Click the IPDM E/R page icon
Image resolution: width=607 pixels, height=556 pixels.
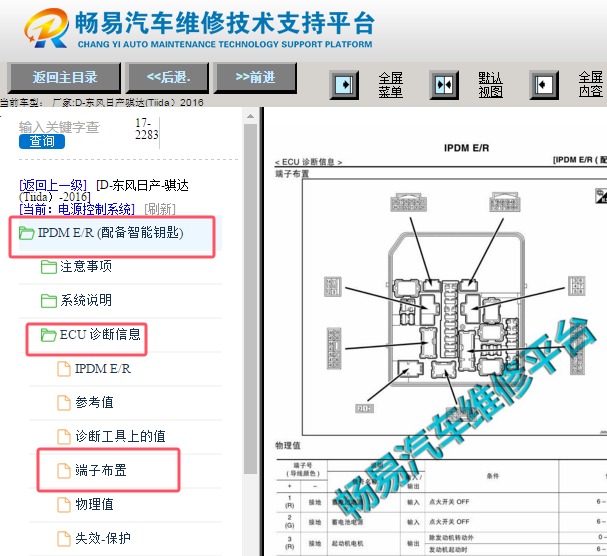(x=64, y=369)
